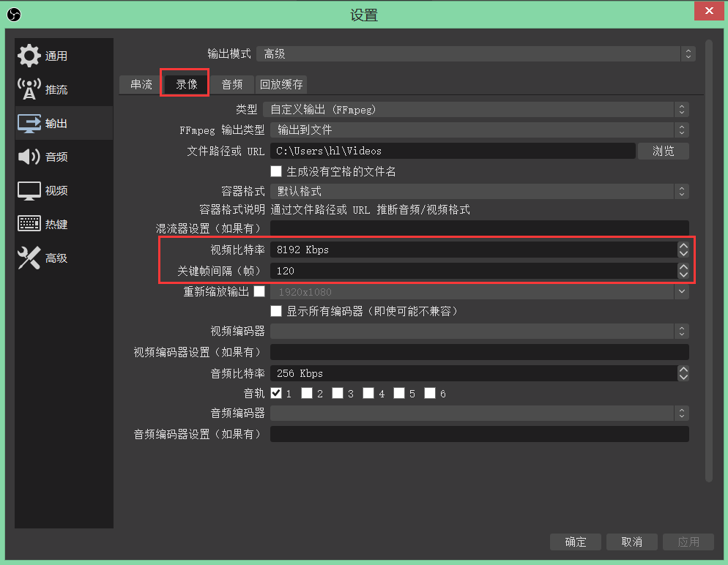Expand the 输出模式 dropdown
The width and height of the screenshot is (728, 565).
tap(476, 54)
